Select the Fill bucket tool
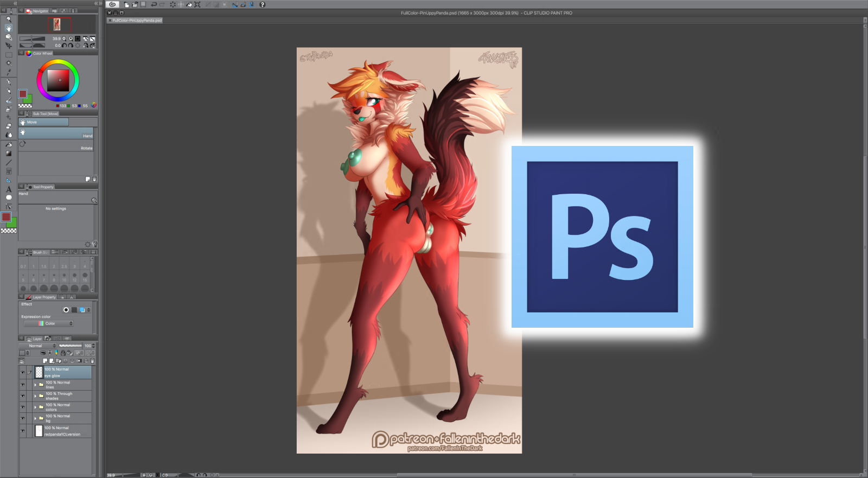The width and height of the screenshot is (868, 478). click(9, 145)
